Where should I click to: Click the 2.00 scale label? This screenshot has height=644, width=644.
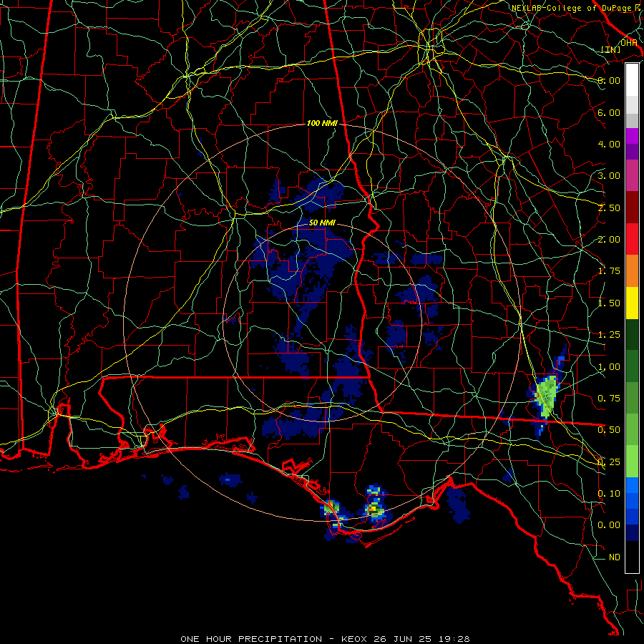[609, 240]
